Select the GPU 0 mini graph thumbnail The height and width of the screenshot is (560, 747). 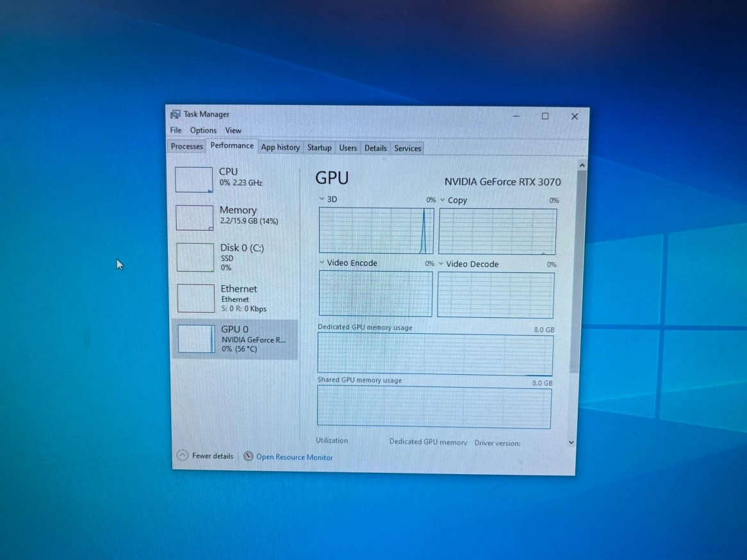point(196,339)
